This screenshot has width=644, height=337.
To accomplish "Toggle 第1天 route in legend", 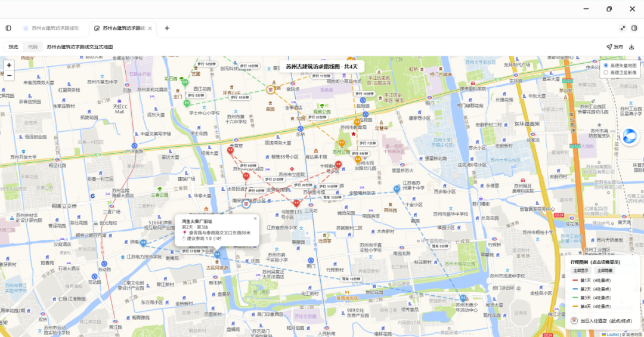I will pyautogui.click(x=592, y=280).
